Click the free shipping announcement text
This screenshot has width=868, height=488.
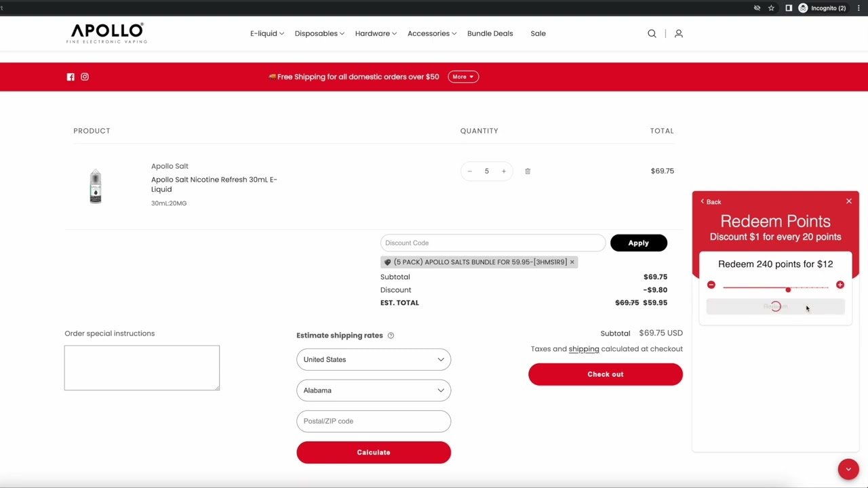pos(353,77)
